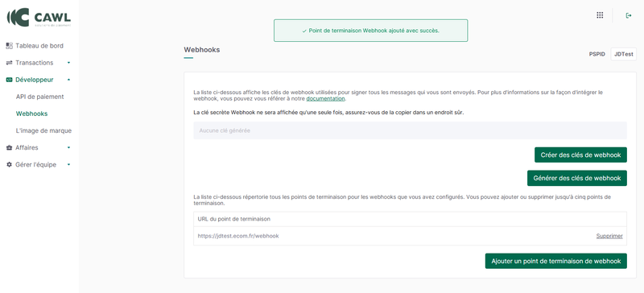The width and height of the screenshot is (644, 293).
Task: Expand the Gérer l'équipe menu arrow
Action: click(68, 164)
